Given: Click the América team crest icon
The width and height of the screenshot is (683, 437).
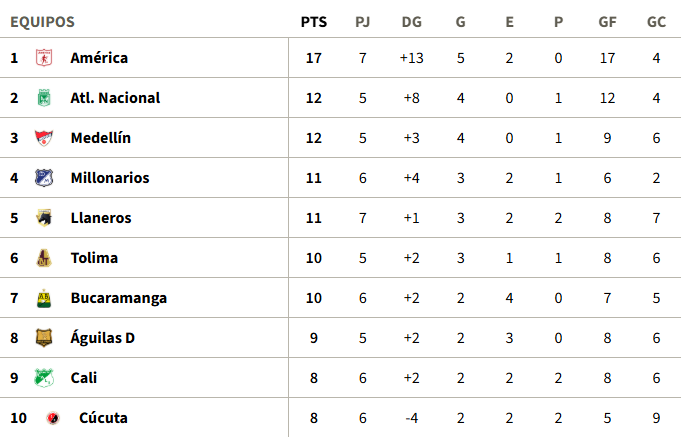Looking at the screenshot, I should tap(44, 58).
